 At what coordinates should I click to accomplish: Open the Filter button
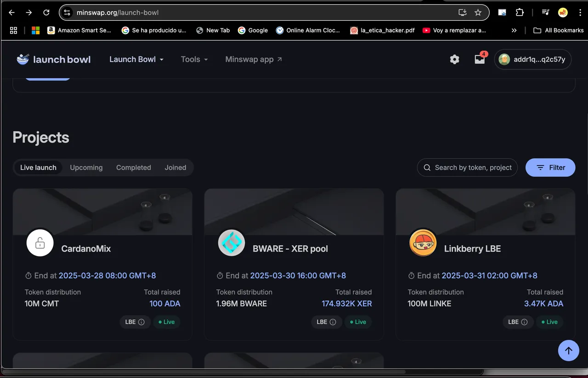(x=550, y=167)
